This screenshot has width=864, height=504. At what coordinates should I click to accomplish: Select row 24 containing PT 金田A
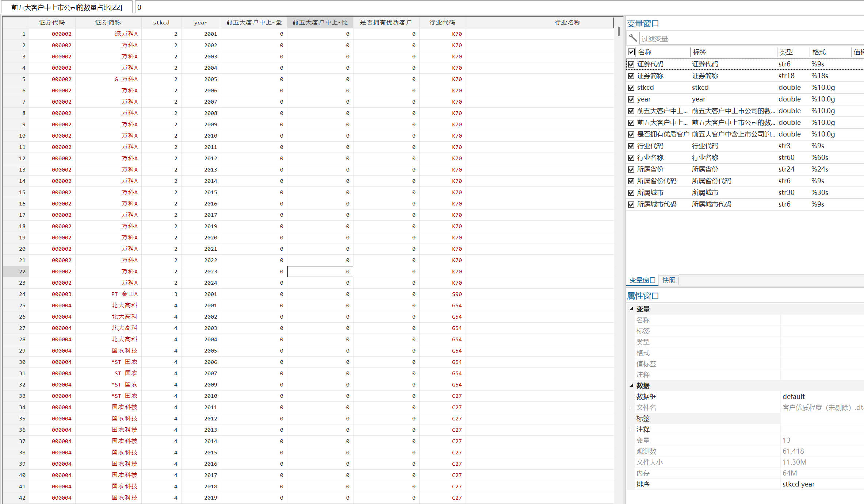click(x=22, y=294)
